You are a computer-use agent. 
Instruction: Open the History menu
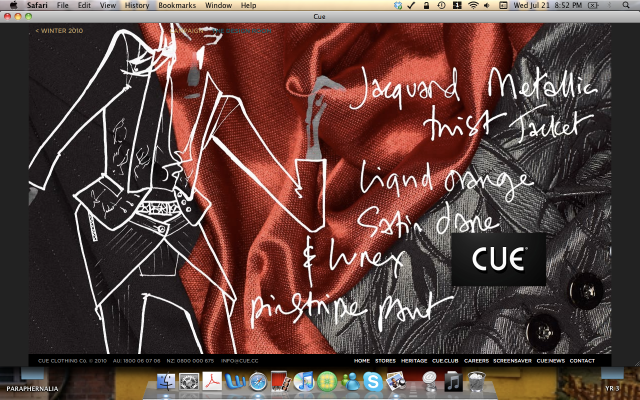[x=137, y=5]
